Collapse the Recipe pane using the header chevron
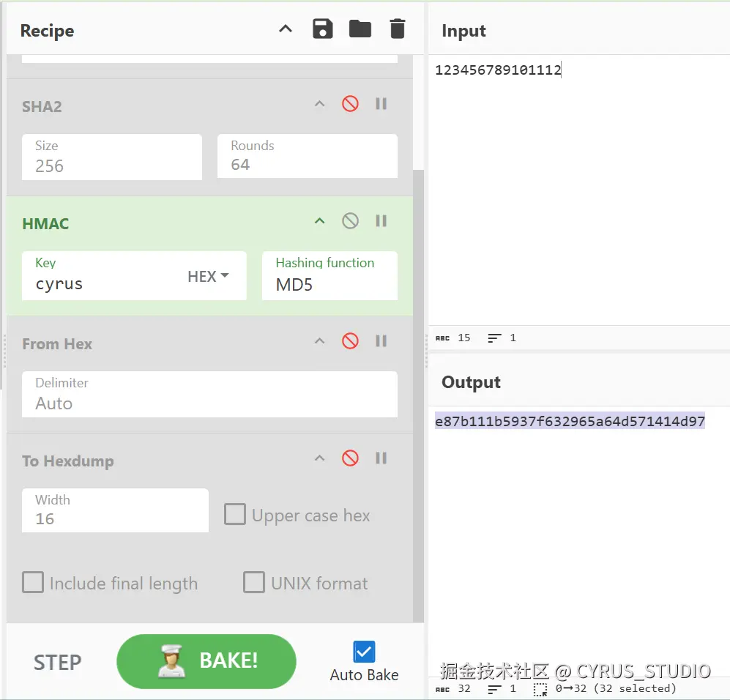 286,29
